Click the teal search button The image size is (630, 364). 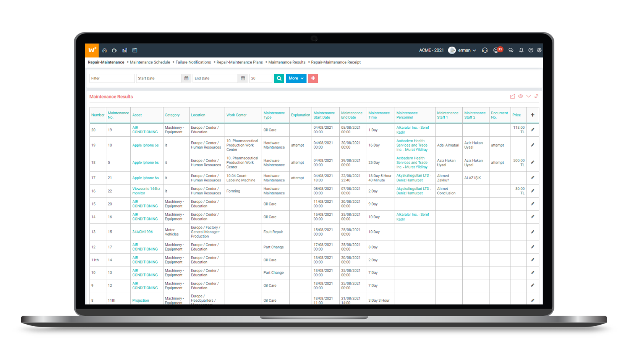point(279,78)
